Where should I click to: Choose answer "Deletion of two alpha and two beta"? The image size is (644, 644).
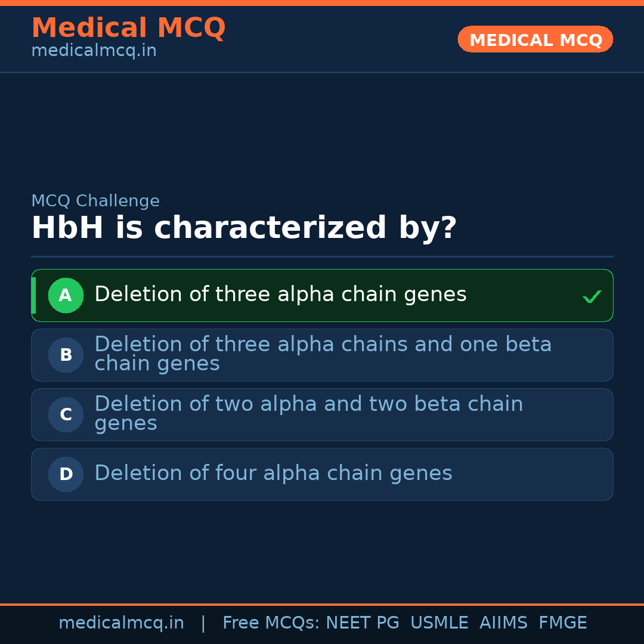point(308,414)
